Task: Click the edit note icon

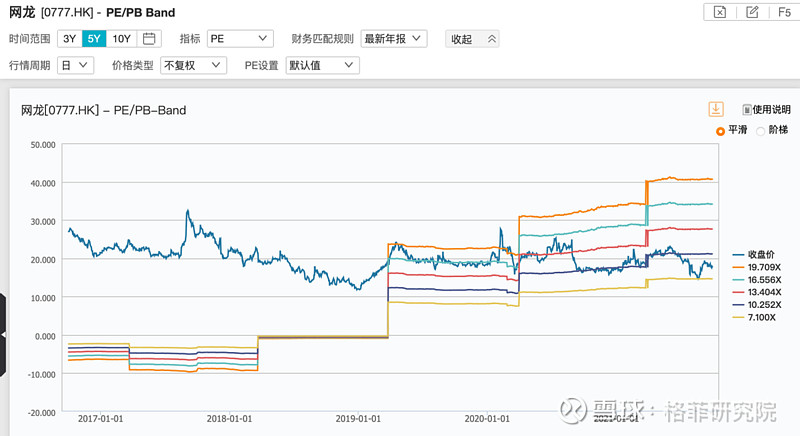Action: coord(751,12)
